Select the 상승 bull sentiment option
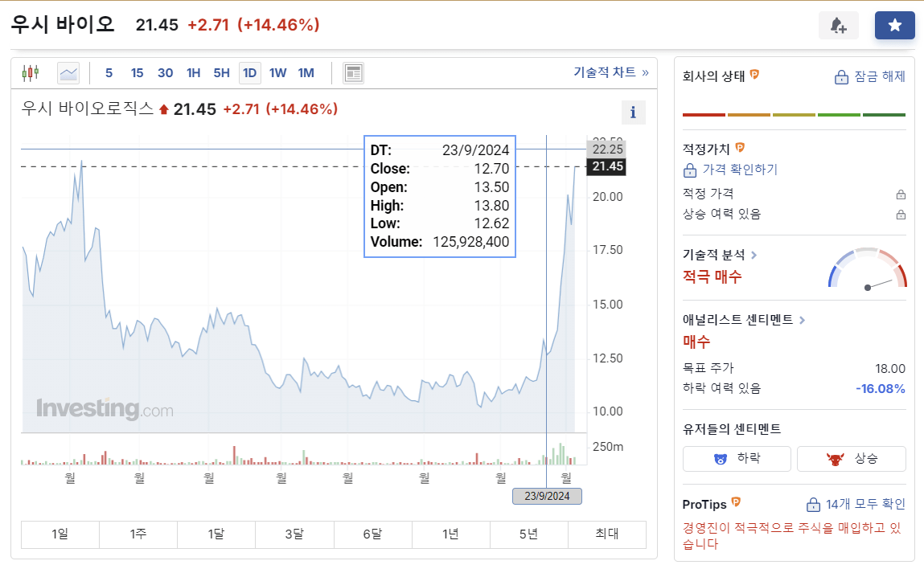The height and width of the screenshot is (569, 924). tap(851, 458)
